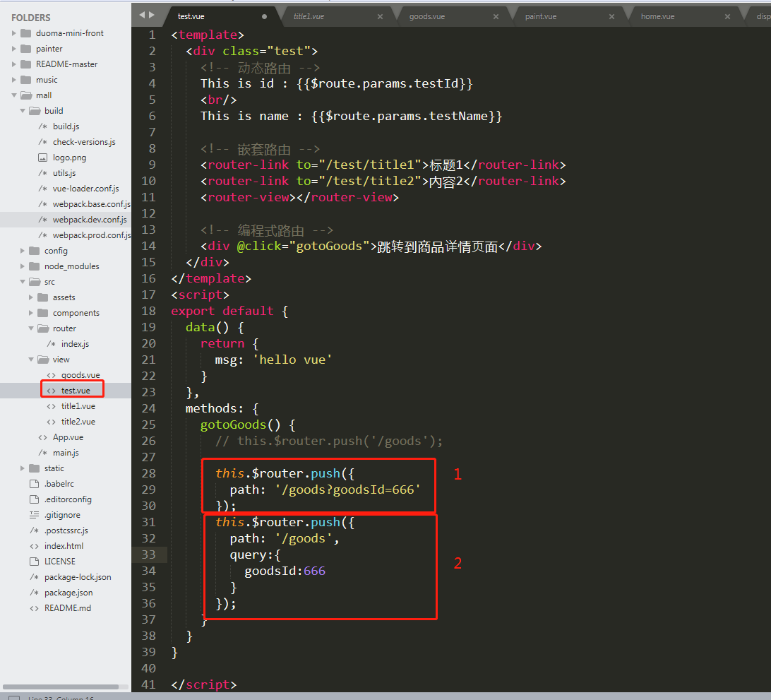
Task: Click unsaved dot on test.vue tab
Action: point(265,16)
